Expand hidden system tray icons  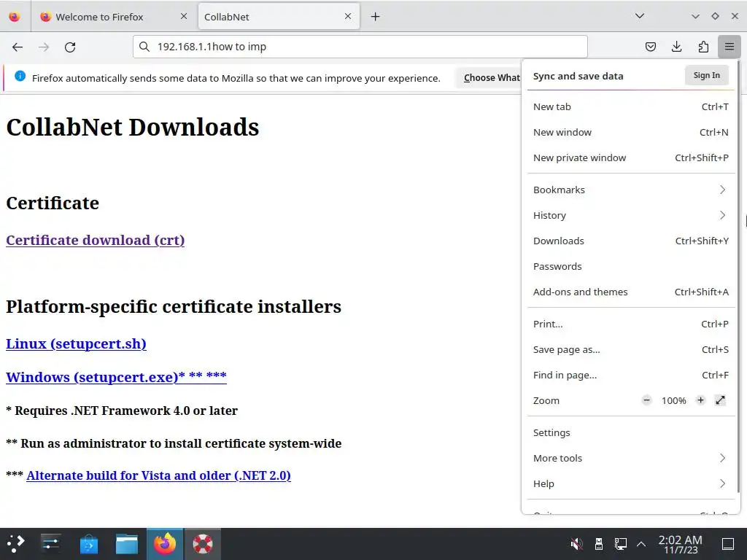(x=641, y=543)
